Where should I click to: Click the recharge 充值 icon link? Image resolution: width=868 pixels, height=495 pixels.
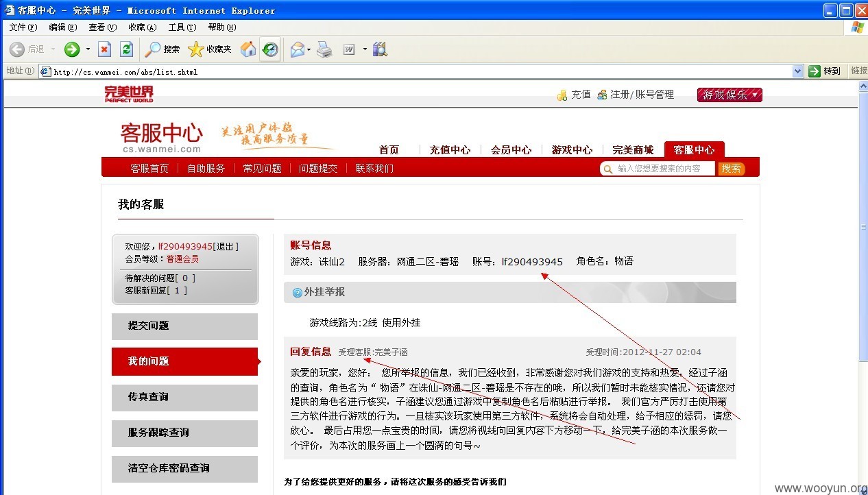pos(574,95)
